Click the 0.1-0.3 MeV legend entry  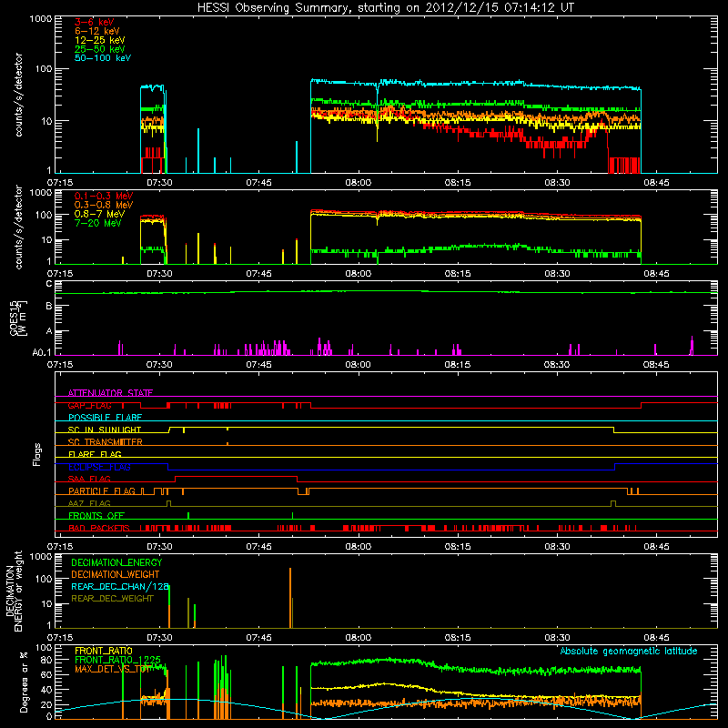104,196
